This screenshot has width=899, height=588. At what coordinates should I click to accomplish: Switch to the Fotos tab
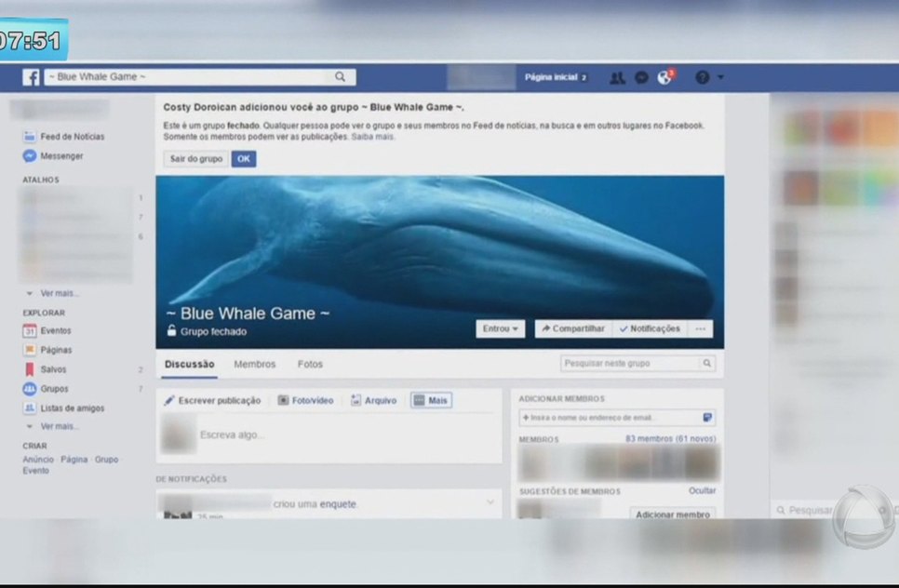click(x=310, y=365)
